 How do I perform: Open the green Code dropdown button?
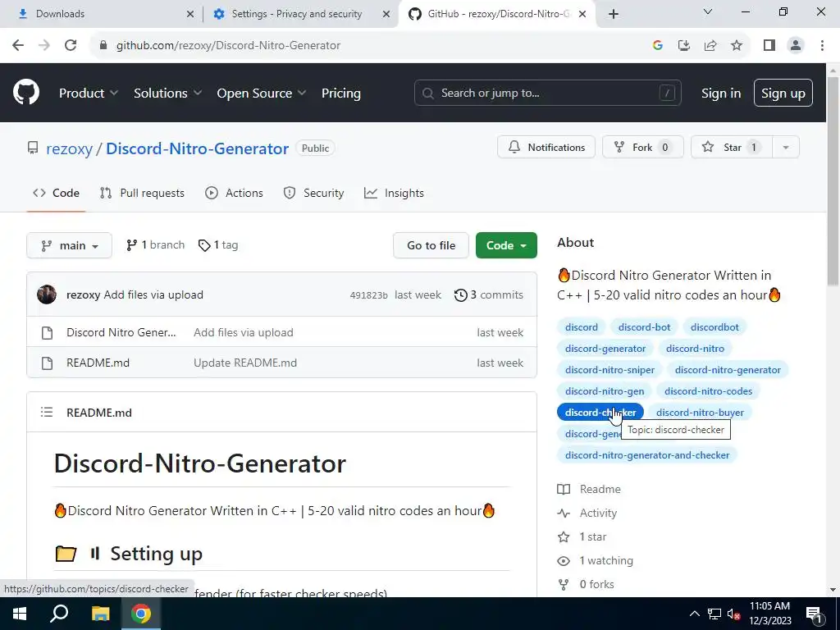pos(506,245)
